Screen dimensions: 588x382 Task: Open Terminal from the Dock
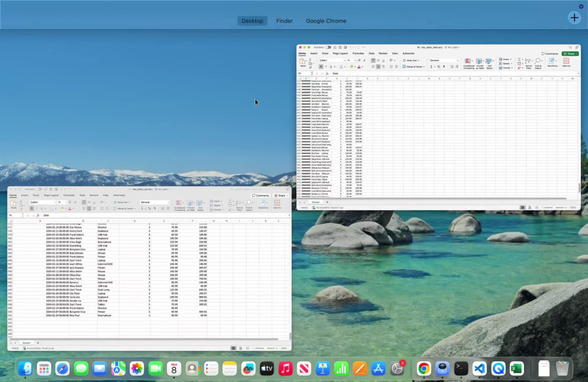click(x=461, y=369)
